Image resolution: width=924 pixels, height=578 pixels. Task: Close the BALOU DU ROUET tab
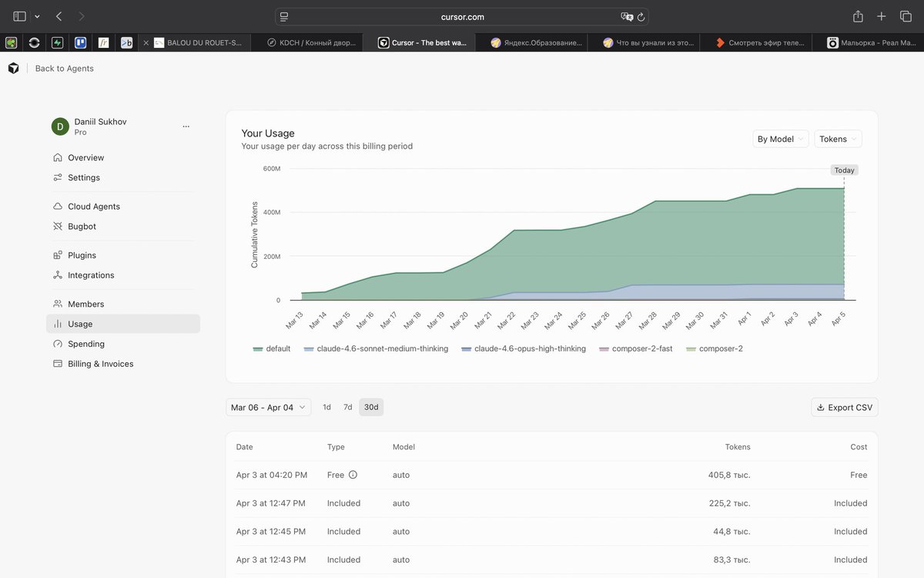click(x=146, y=43)
